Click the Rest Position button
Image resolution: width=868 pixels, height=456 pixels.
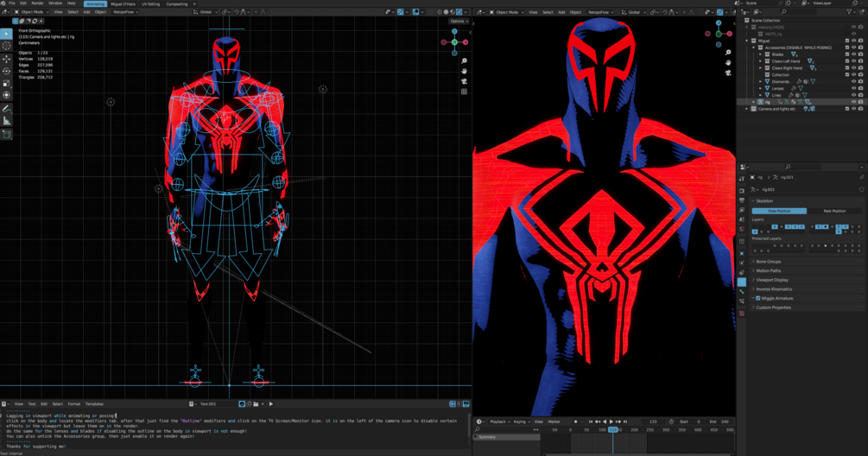833,211
